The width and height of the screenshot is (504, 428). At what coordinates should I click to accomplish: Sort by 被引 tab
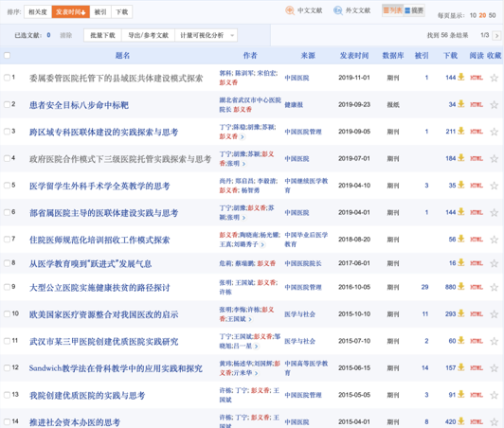(x=100, y=12)
